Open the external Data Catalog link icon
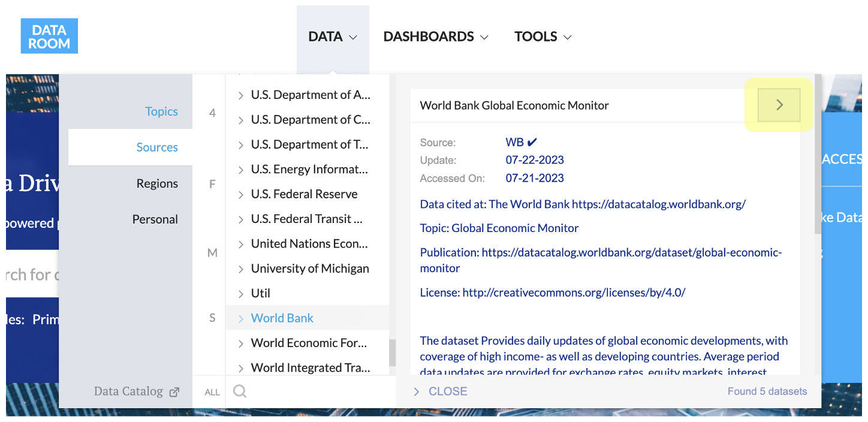The image size is (868, 422). point(174,392)
